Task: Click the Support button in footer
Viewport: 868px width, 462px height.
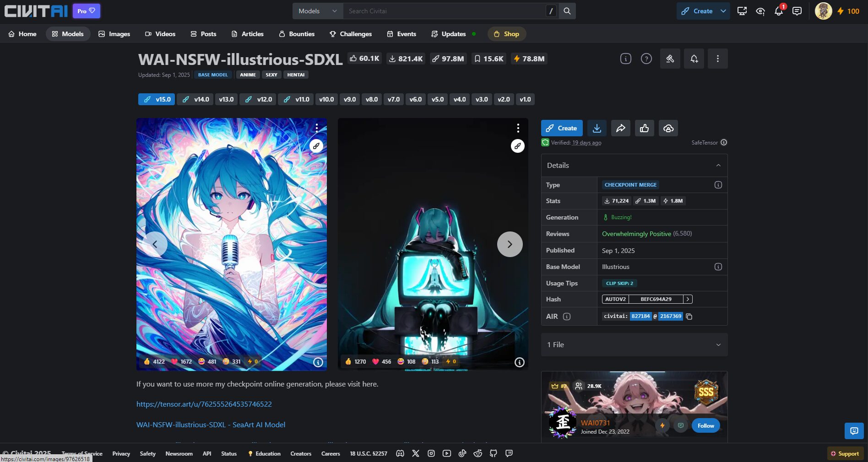Action: [x=845, y=453]
